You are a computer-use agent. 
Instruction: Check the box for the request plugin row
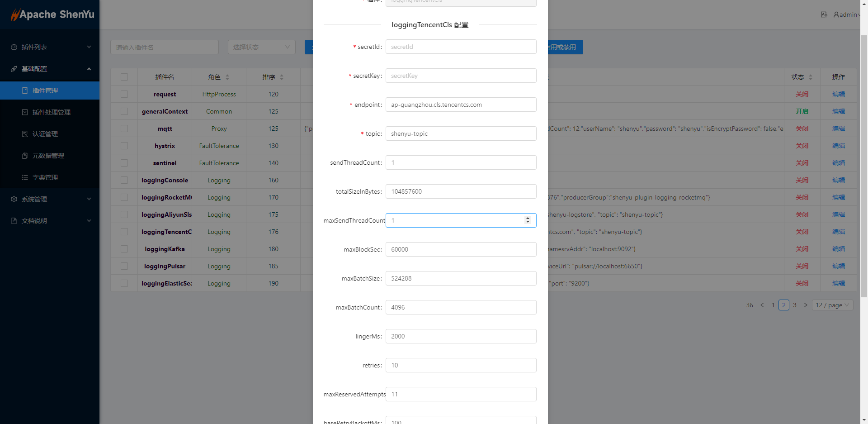coord(124,94)
